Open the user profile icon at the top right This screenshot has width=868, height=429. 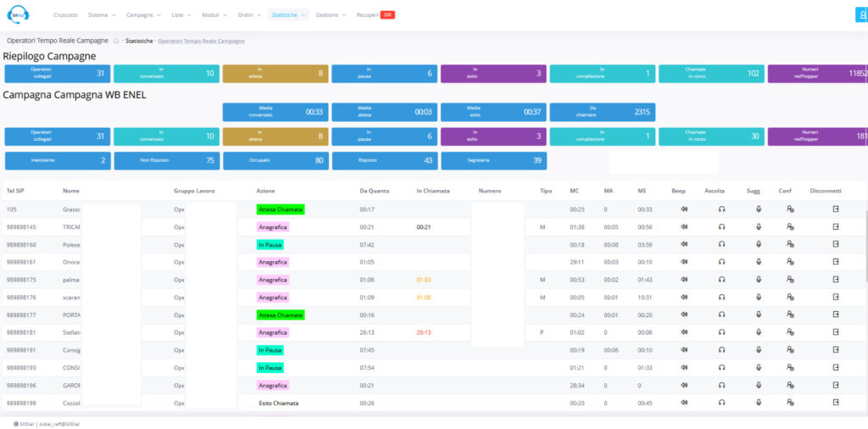coord(862,15)
